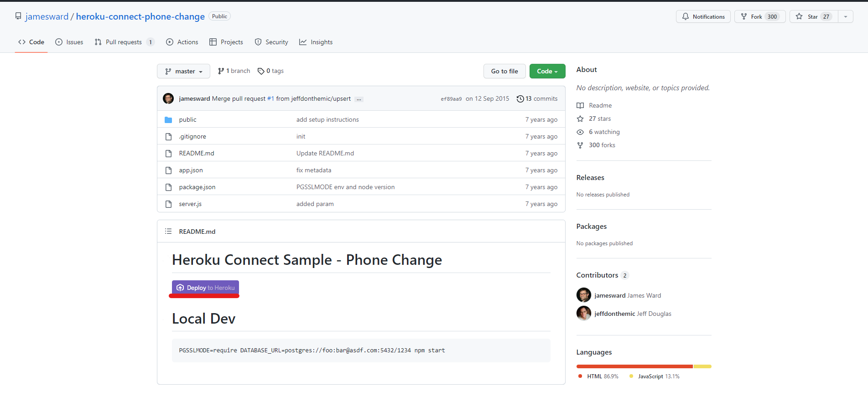Click Deploy to Heroku button
The image size is (868, 402).
205,288
